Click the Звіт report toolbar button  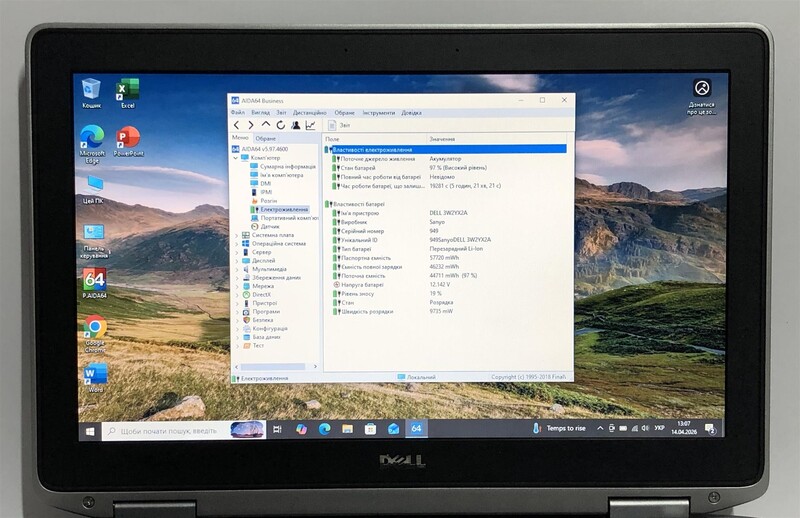tap(339, 125)
